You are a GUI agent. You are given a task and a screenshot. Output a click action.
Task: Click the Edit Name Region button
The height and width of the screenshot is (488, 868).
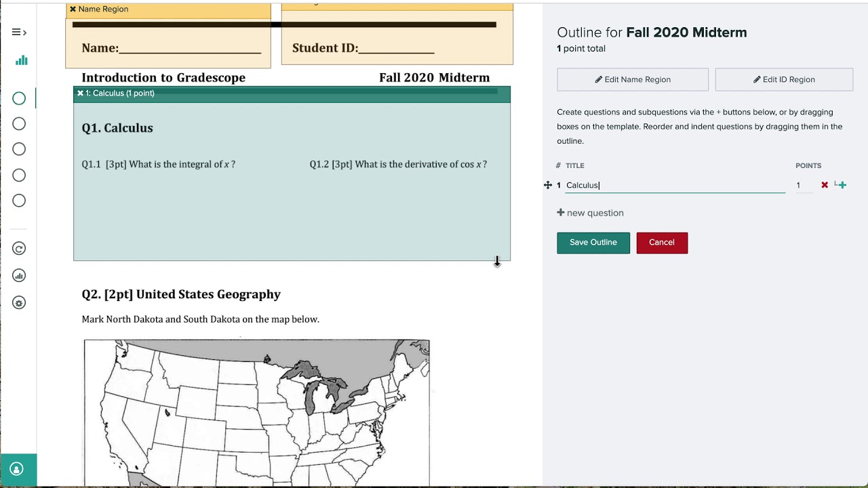click(x=633, y=79)
